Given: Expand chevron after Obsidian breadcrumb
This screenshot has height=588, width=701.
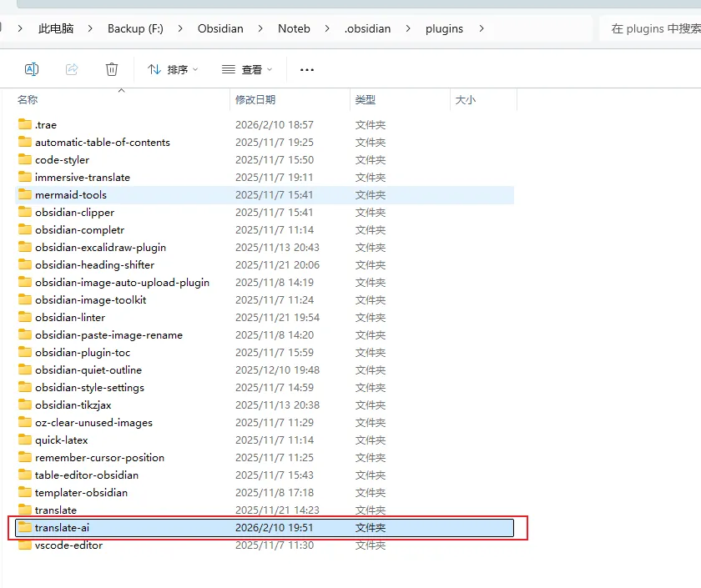Looking at the screenshot, I should [260, 28].
